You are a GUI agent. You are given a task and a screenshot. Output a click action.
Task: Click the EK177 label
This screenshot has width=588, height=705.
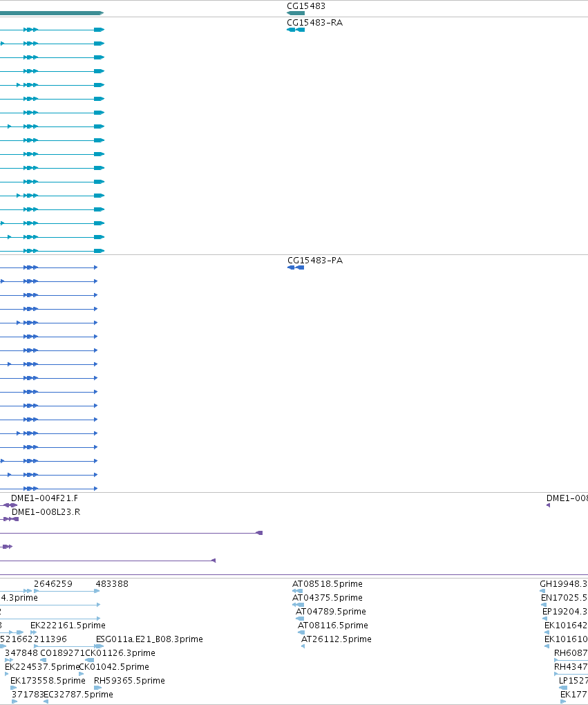pyautogui.click(x=574, y=694)
